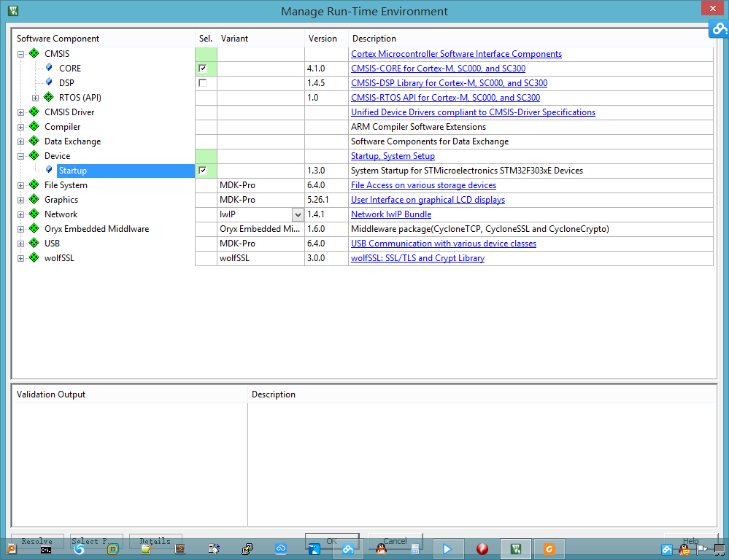Click the Network component icon

[34, 214]
